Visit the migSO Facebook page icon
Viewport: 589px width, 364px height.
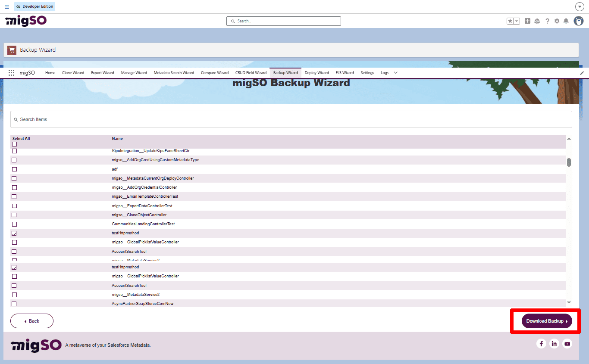coord(541,343)
